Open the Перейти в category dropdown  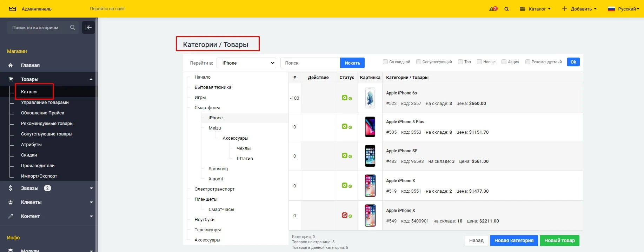(x=246, y=63)
